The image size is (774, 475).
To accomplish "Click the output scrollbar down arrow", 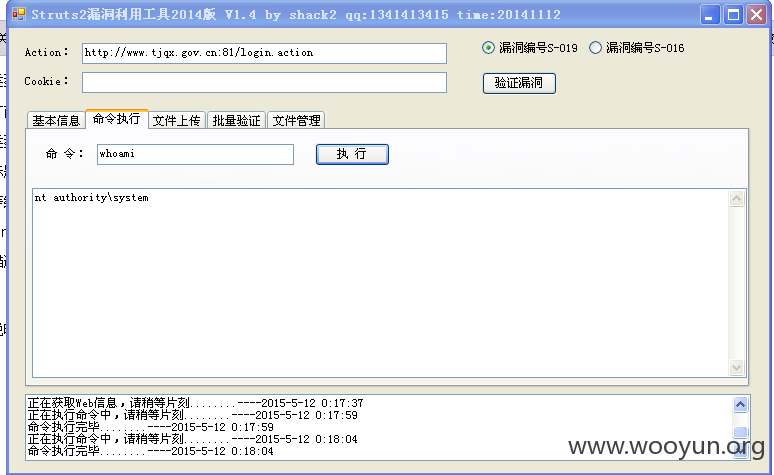I will [736, 367].
